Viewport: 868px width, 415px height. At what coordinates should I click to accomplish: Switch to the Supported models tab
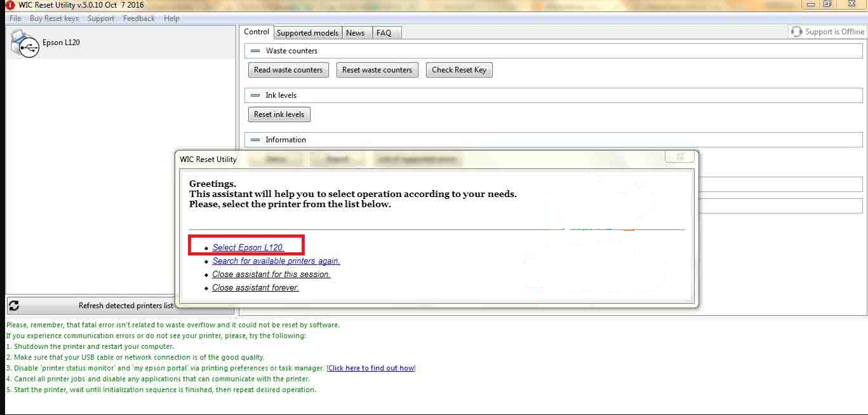tap(307, 33)
